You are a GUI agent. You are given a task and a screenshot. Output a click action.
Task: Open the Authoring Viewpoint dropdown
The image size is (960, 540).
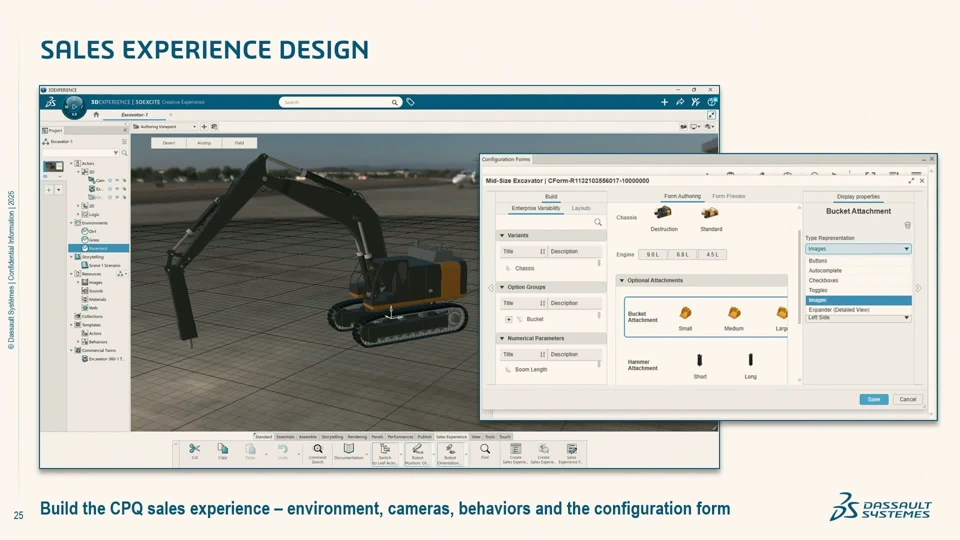tap(165, 127)
